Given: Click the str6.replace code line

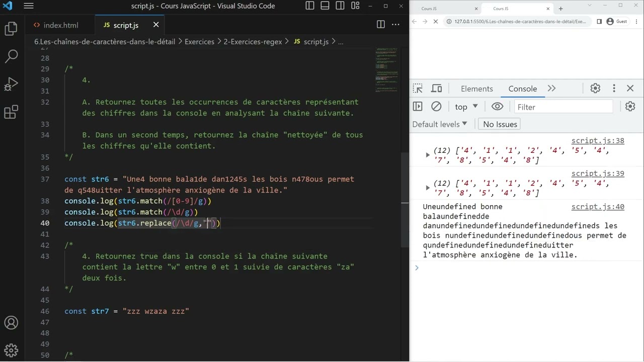Looking at the screenshot, I should (x=142, y=223).
